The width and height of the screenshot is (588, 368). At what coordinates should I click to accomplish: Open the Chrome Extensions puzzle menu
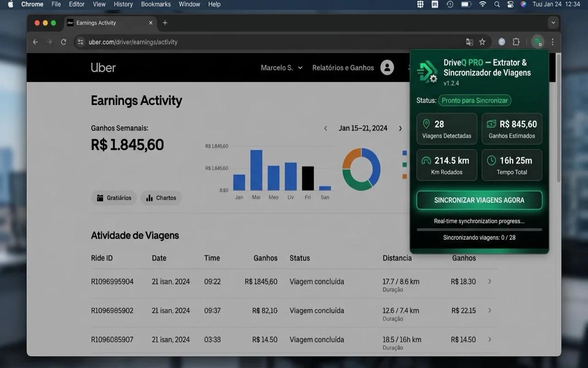click(x=516, y=42)
